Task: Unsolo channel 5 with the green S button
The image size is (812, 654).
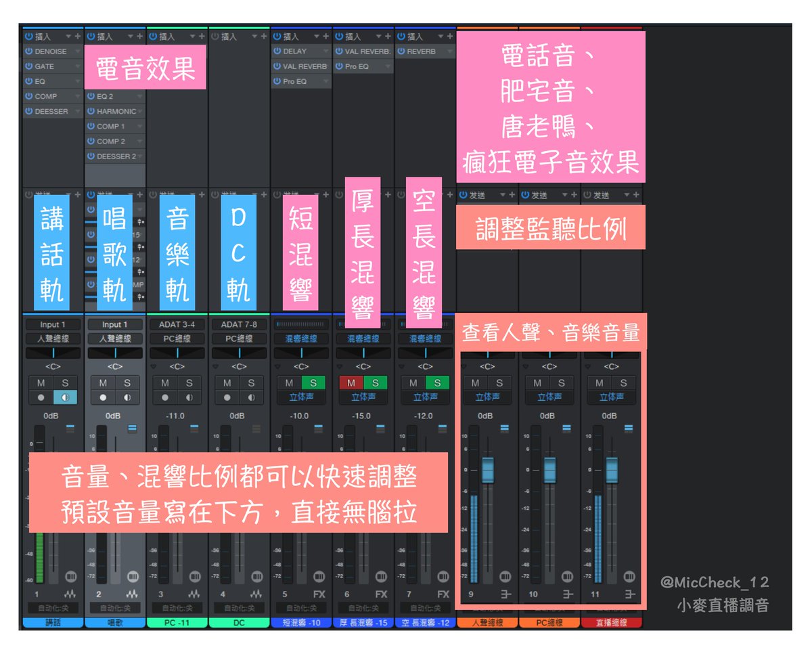Action: coord(314,383)
